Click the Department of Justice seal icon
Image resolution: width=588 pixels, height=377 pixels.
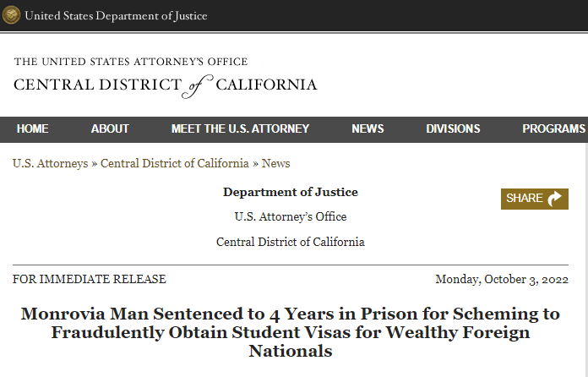pos(11,15)
